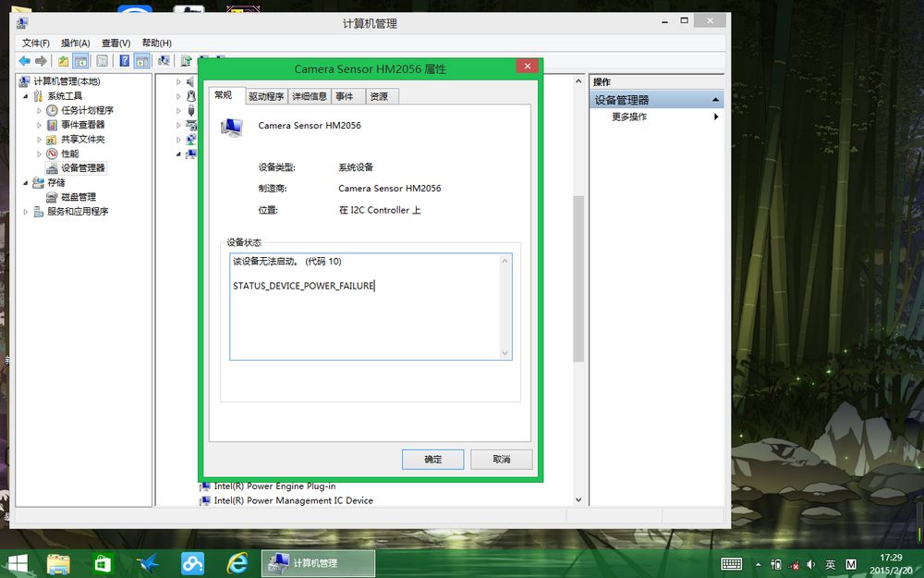Collapse the 存储 node

[x=25, y=183]
